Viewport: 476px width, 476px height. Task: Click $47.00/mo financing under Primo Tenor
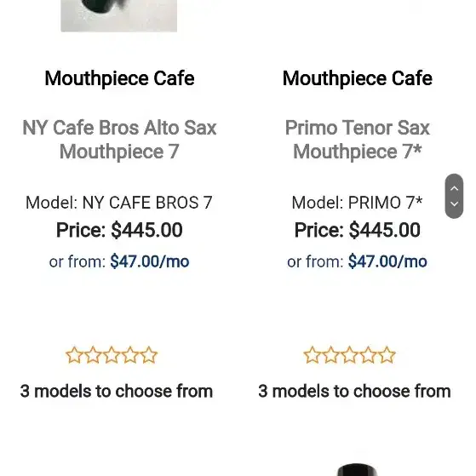point(387,261)
